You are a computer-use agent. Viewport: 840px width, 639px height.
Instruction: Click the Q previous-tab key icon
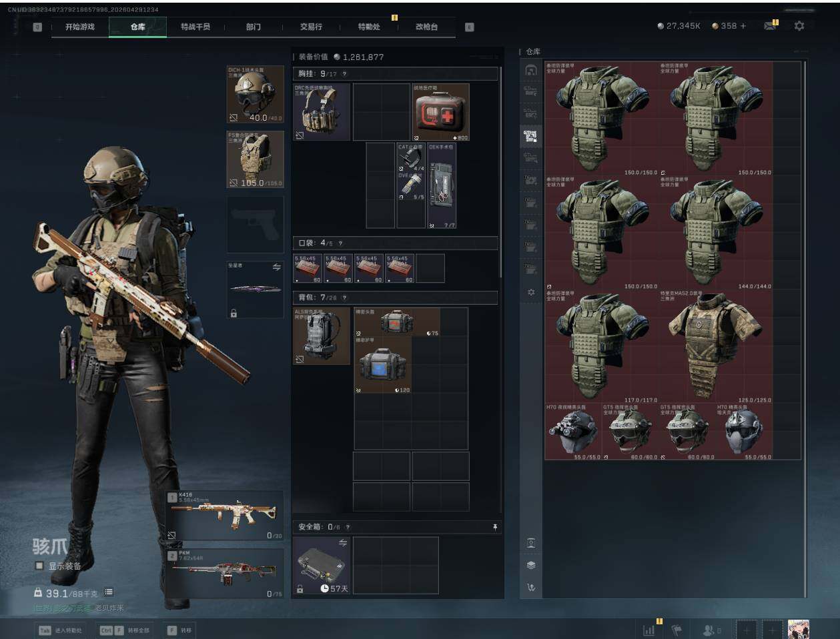[x=37, y=27]
